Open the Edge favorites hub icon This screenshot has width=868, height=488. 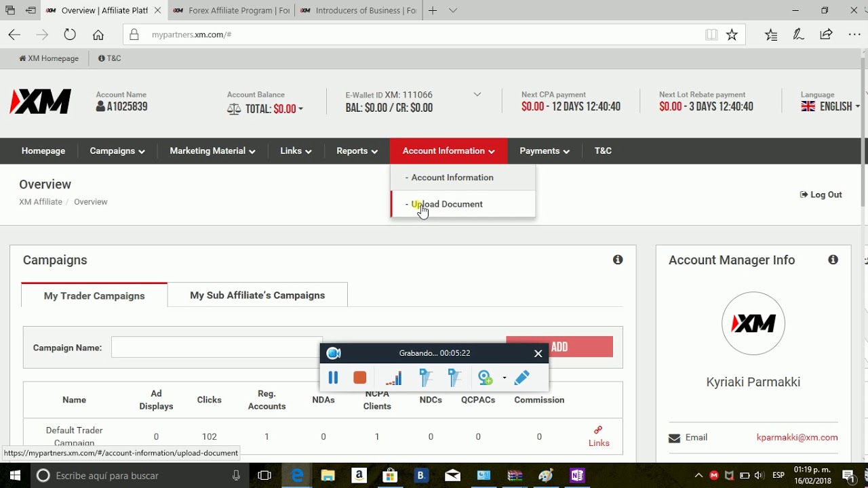pyautogui.click(x=771, y=35)
